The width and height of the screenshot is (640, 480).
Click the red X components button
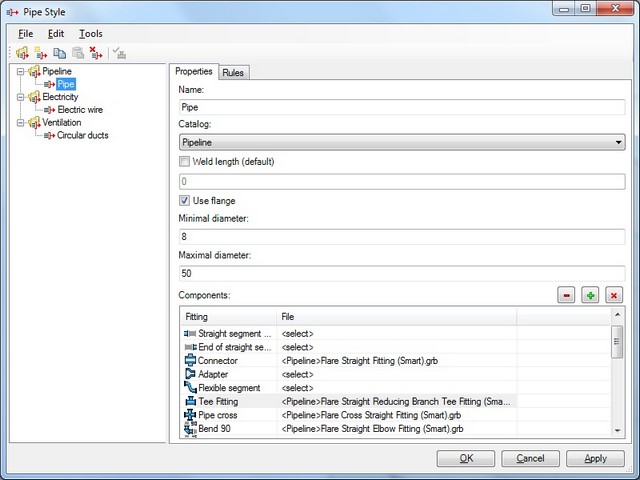point(614,295)
